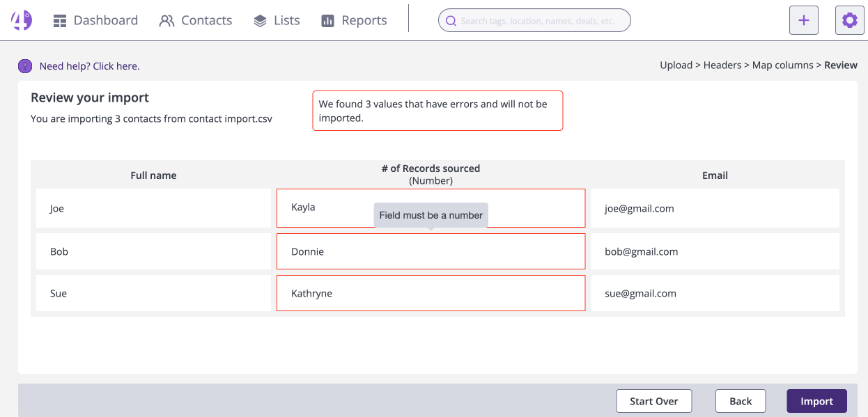Open the Reports page
This screenshot has width=868, height=417.
tap(354, 20)
